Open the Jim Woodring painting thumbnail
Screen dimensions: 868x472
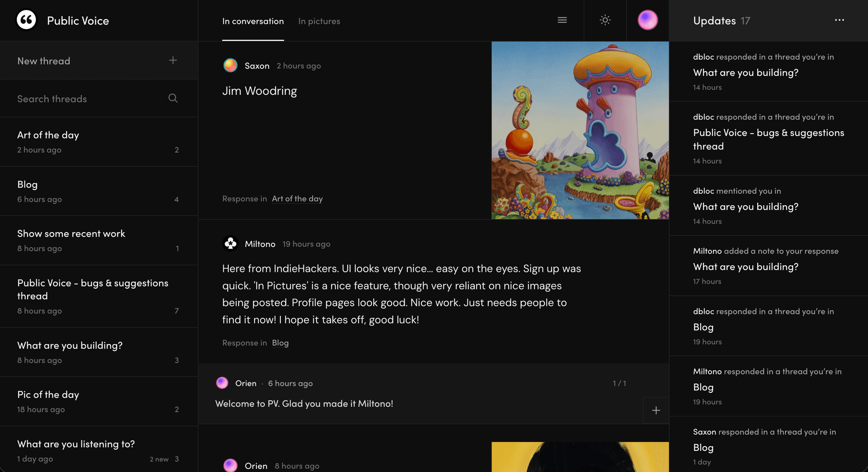click(x=580, y=131)
